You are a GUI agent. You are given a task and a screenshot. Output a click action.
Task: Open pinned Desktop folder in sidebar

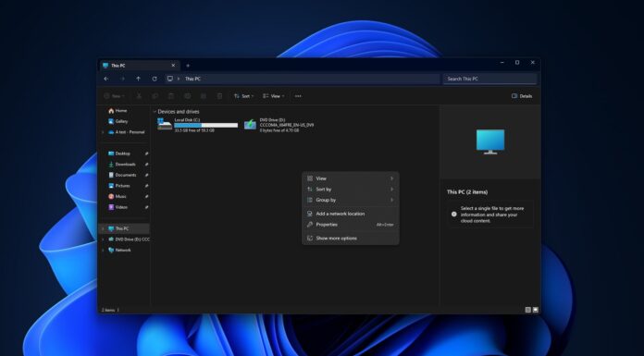click(123, 153)
